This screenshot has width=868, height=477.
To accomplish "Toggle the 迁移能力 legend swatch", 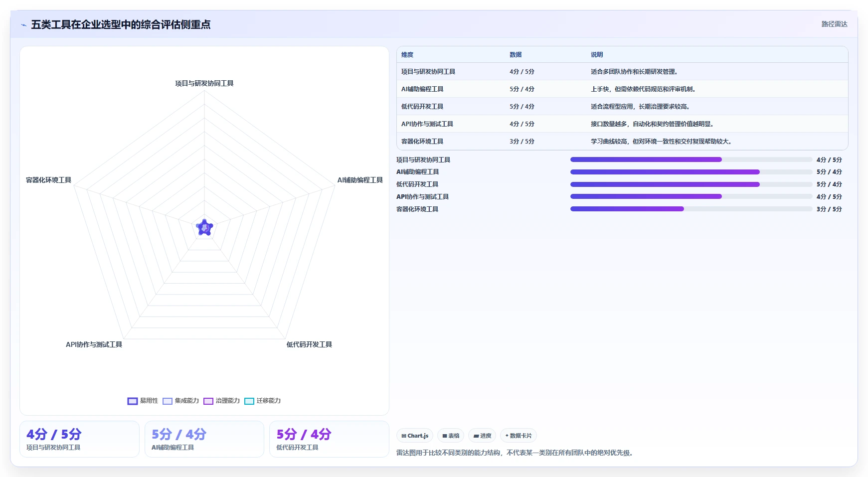I will 249,401.
